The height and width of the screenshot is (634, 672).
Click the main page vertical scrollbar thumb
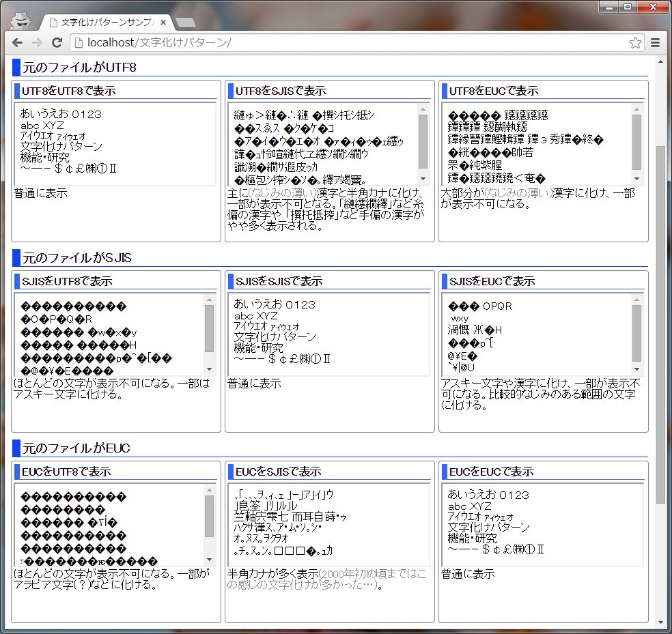click(x=660, y=324)
